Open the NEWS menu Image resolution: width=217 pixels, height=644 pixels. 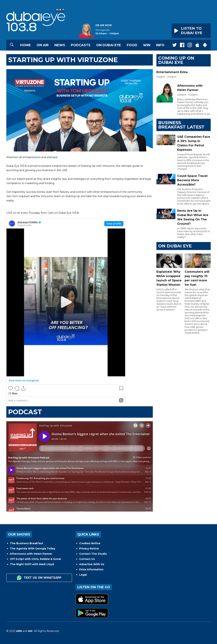coord(60,45)
